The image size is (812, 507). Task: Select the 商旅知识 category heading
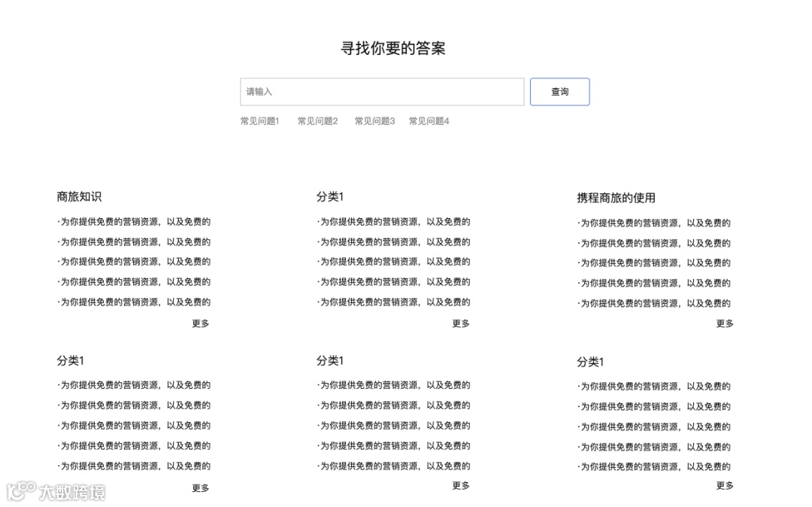(x=79, y=197)
